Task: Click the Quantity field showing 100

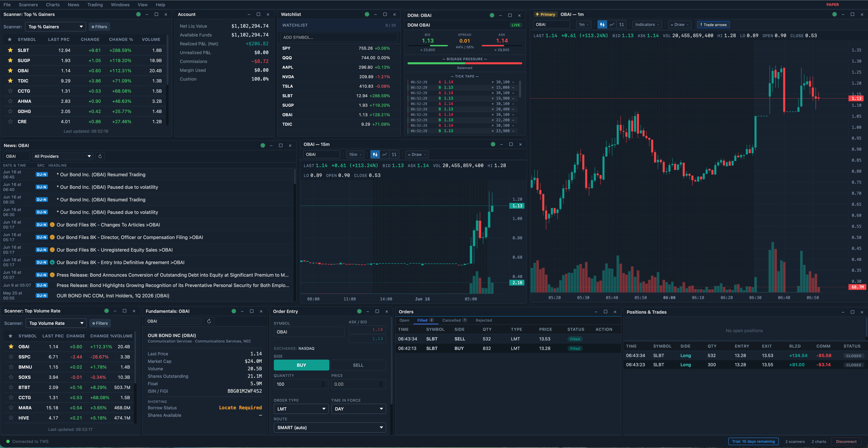Action: coord(301,384)
